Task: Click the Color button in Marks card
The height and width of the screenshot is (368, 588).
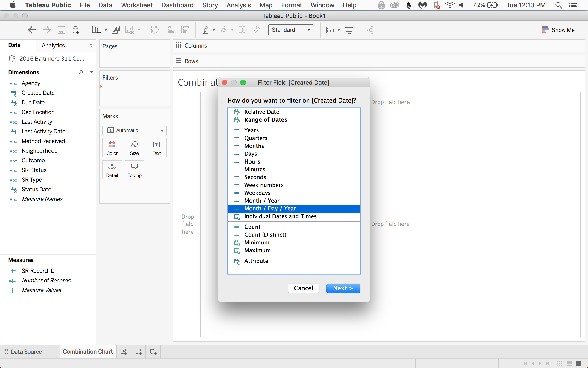Action: click(112, 148)
